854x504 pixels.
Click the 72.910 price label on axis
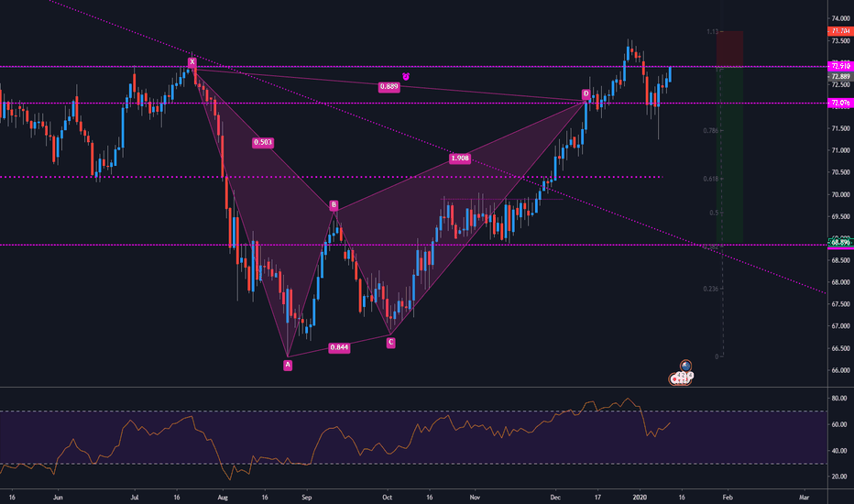tap(838, 67)
